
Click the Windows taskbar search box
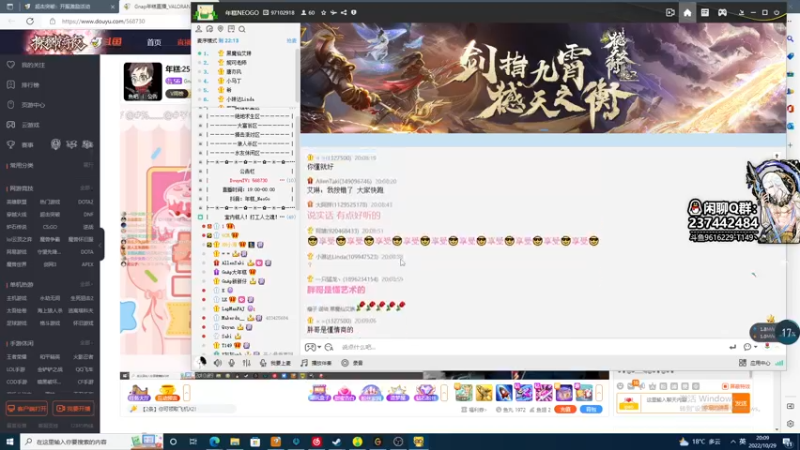[89, 441]
